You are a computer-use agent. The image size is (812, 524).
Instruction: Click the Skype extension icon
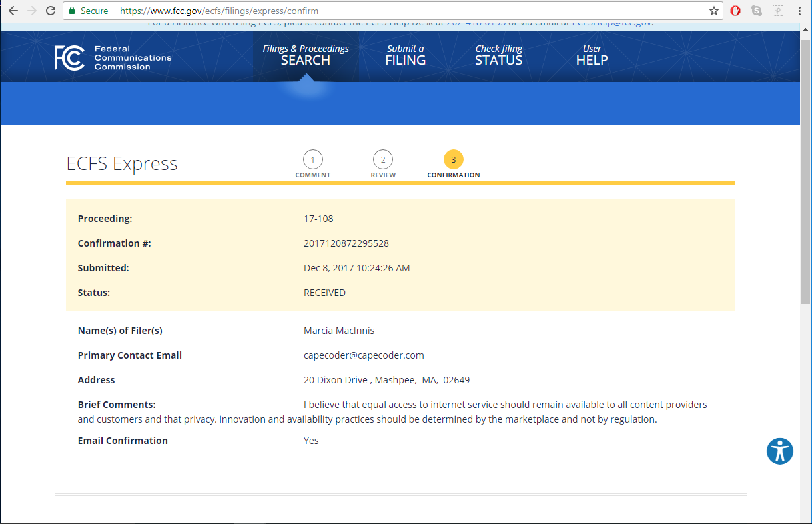(x=756, y=11)
